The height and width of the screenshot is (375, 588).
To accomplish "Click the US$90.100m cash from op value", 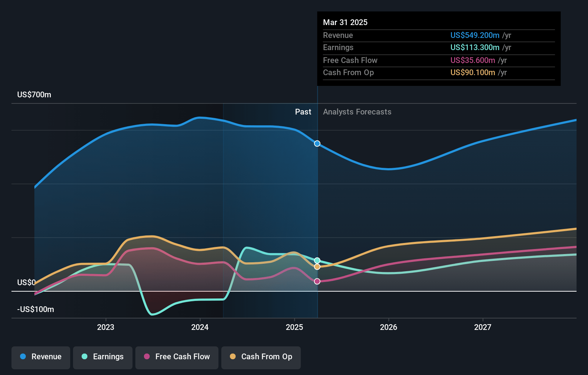I will point(473,72).
